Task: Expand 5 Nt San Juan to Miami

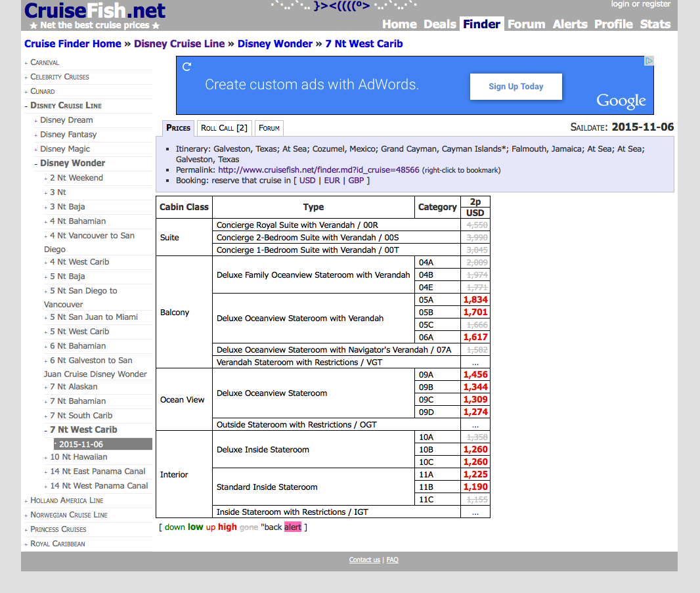Action: (94, 317)
